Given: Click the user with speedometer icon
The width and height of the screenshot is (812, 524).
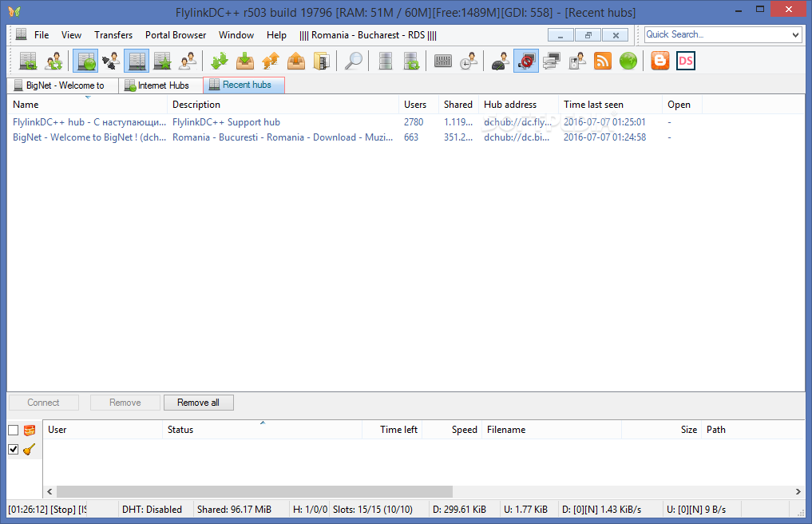Looking at the screenshot, I should coord(501,62).
